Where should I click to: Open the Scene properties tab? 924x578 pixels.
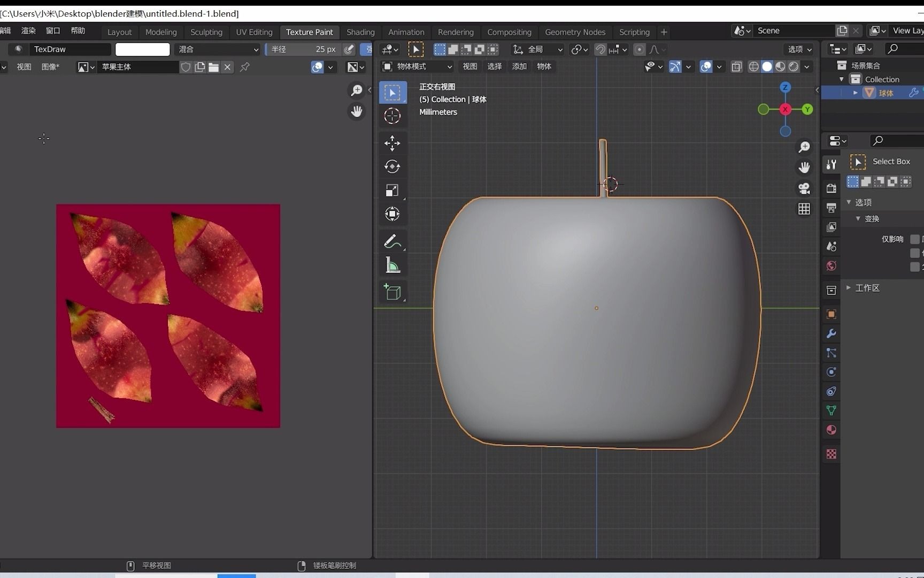click(831, 246)
